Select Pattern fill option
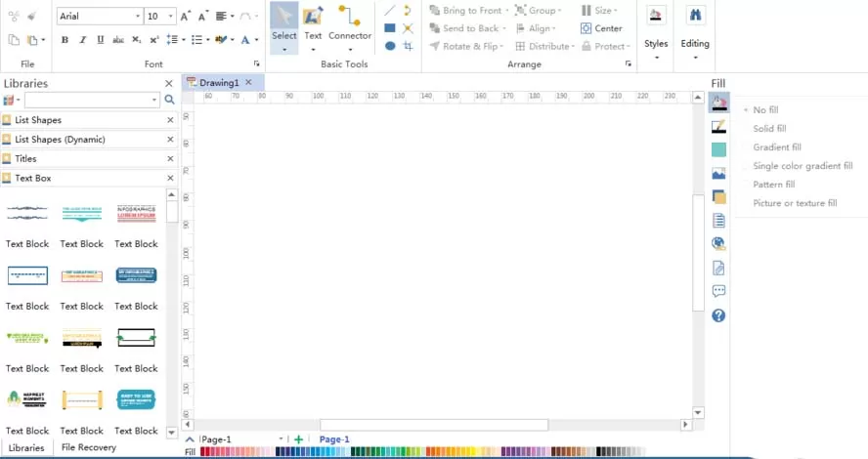868x459 pixels. 774,185
